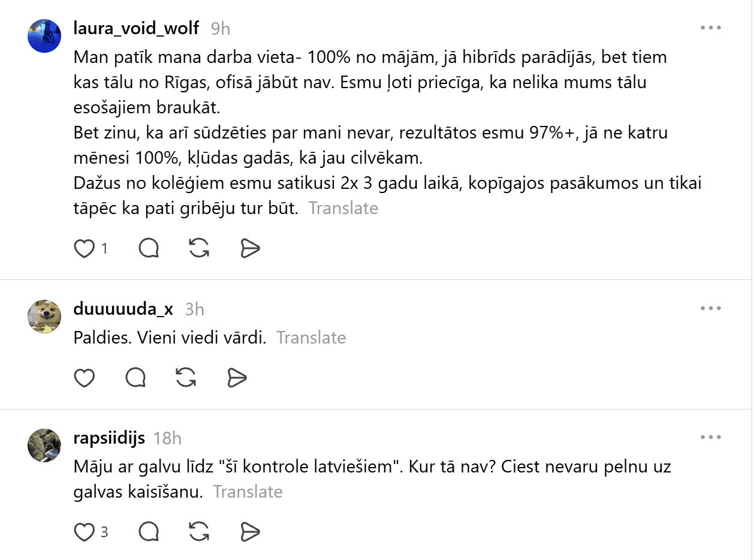Reply to laura_void_wolf's post via comment icon
Viewport: 754px width, 560px height.
(149, 248)
